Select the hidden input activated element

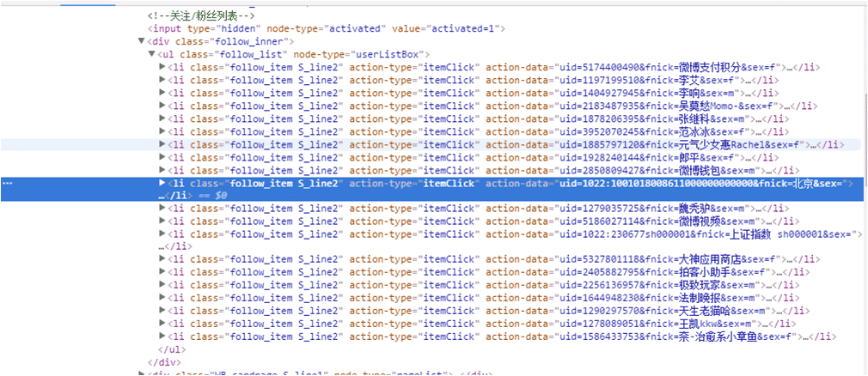click(326, 28)
